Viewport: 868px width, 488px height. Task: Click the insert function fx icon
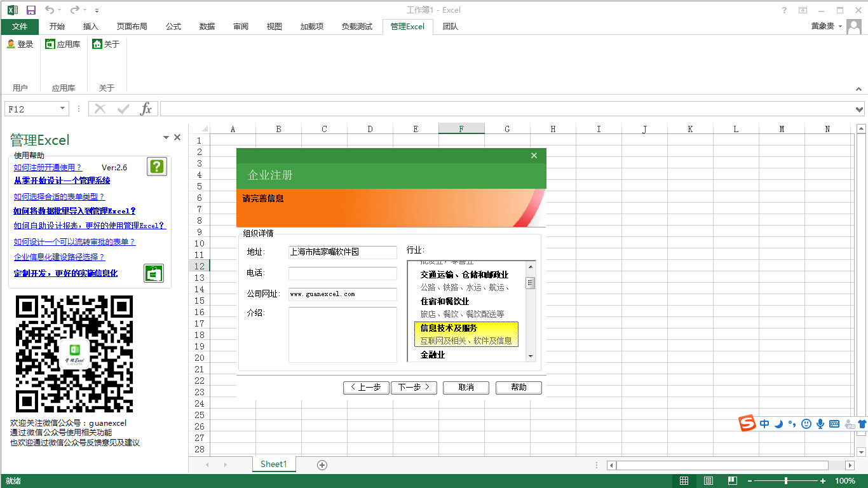pyautogui.click(x=146, y=109)
